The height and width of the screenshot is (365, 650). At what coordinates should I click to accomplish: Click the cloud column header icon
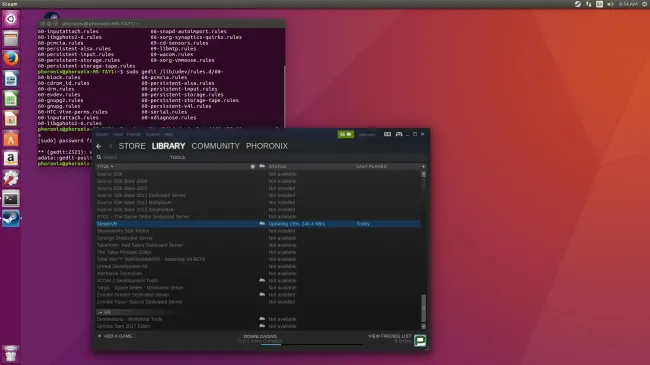pos(262,166)
